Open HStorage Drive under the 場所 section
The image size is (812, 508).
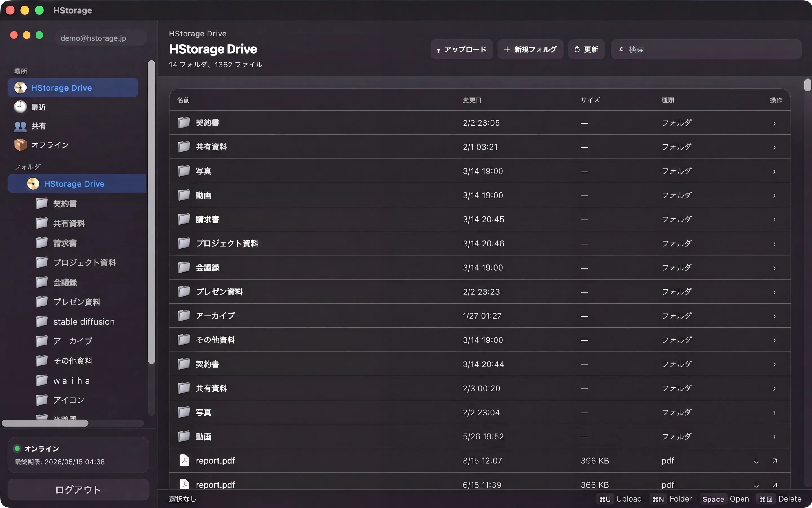[73, 88]
